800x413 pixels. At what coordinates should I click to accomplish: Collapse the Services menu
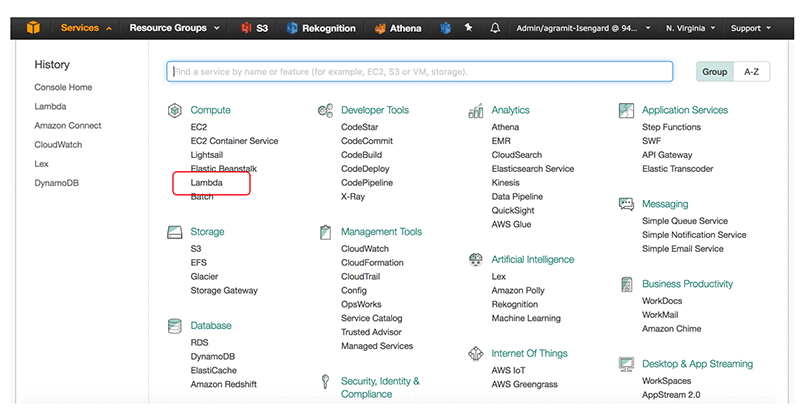pos(86,28)
